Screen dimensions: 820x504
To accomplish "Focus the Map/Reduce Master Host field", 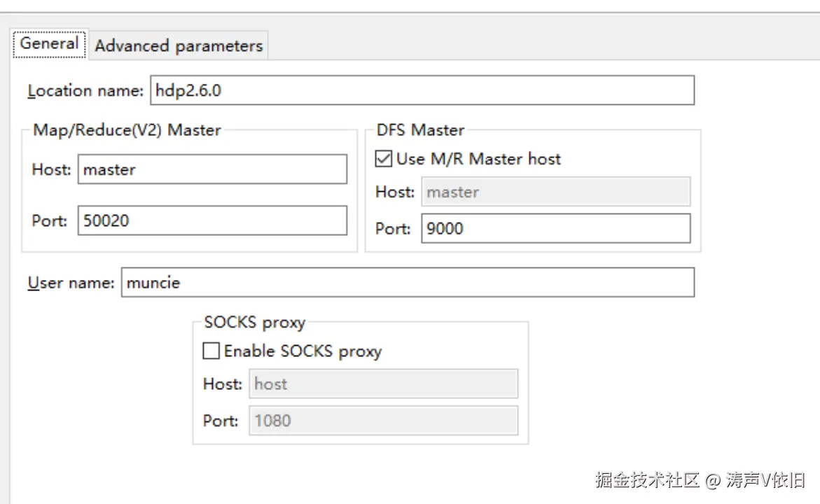I will coord(212,169).
